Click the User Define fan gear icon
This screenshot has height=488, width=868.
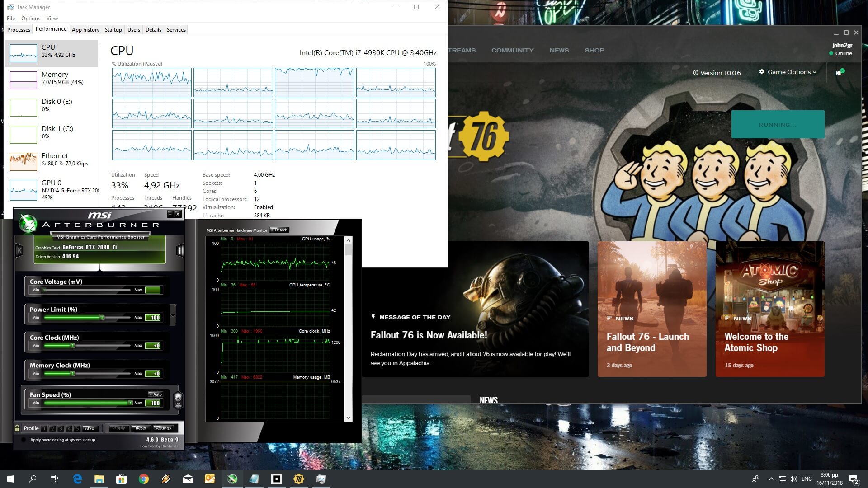tap(178, 399)
